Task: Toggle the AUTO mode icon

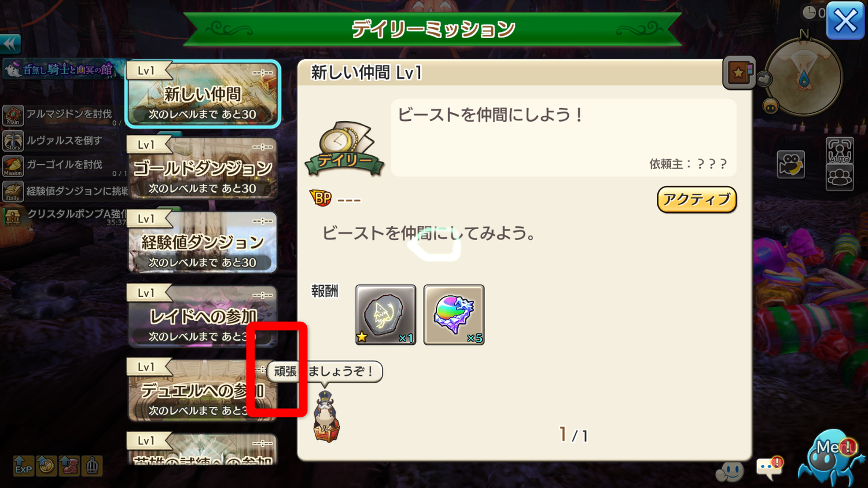Action: point(840,151)
